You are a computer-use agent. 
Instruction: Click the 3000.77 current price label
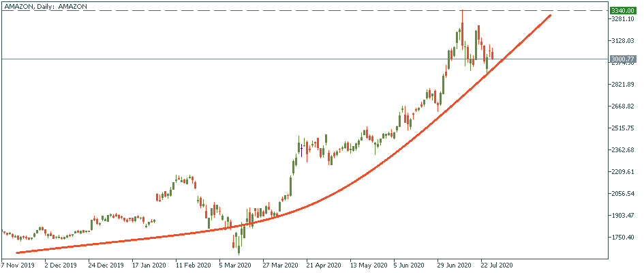[x=622, y=59]
